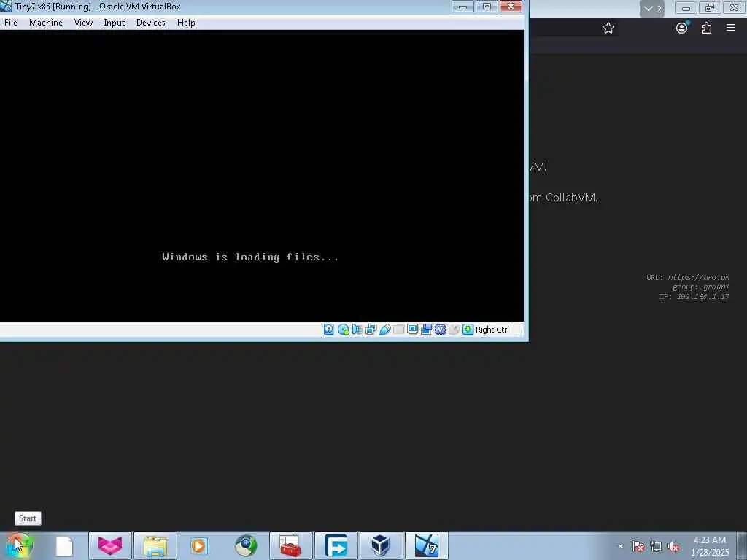747x560 pixels.
Task: Restore down the browser window
Action: [x=710, y=8]
